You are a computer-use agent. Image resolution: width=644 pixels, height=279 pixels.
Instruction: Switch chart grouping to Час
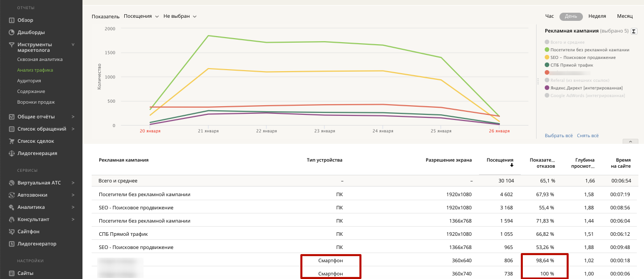point(549,16)
